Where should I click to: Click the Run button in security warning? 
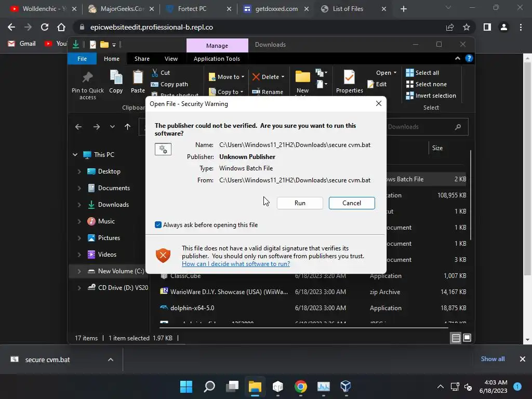coord(300,203)
